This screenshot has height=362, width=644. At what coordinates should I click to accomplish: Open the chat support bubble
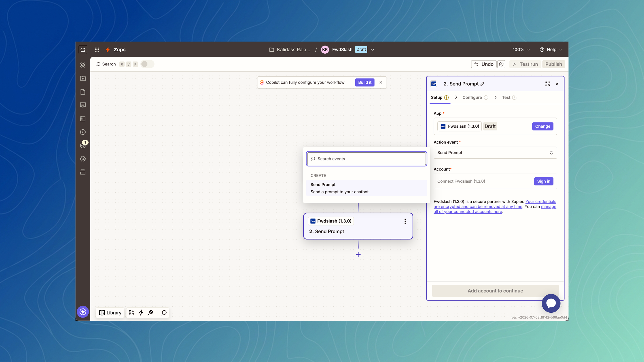pyautogui.click(x=551, y=303)
